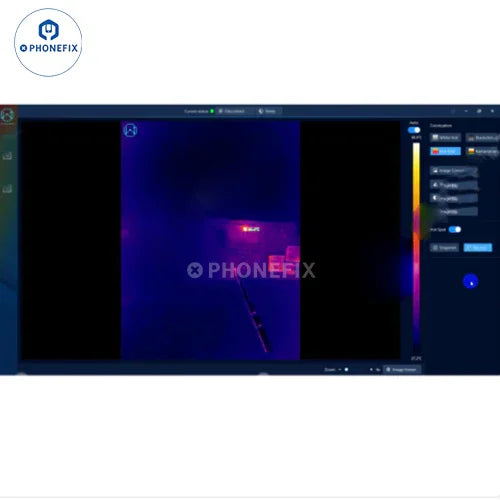Open the Image Correct option
The image size is (500, 500).
453,171
